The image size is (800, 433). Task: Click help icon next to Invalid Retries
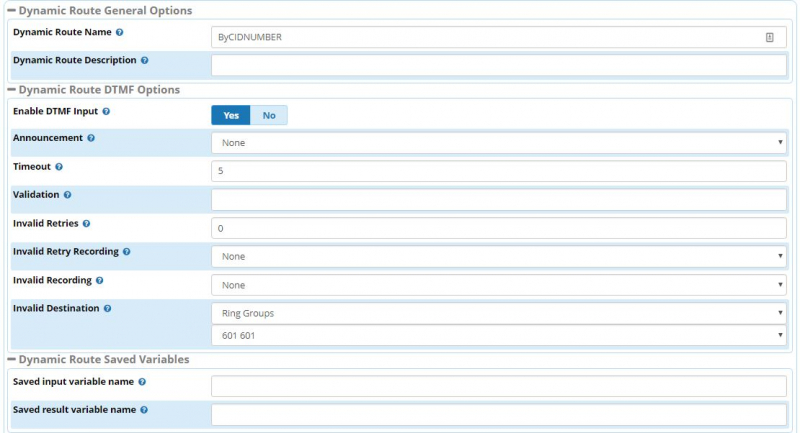pos(86,224)
